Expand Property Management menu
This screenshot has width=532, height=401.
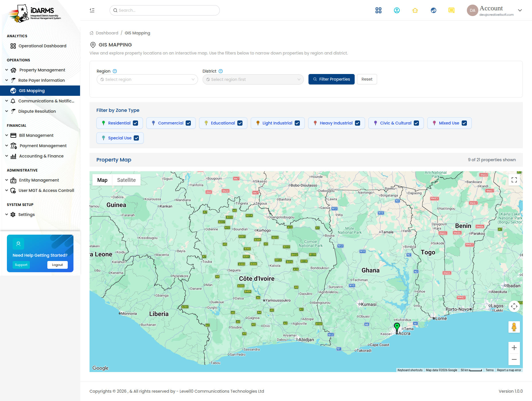click(x=40, y=70)
